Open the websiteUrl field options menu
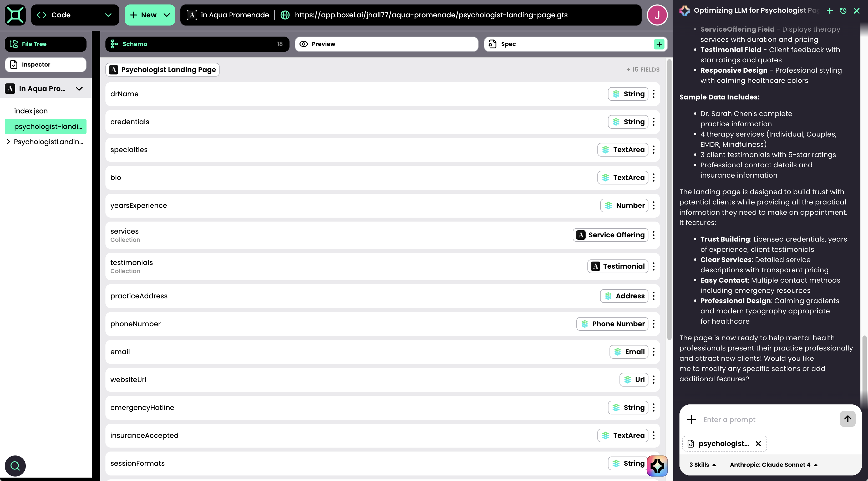 654,380
